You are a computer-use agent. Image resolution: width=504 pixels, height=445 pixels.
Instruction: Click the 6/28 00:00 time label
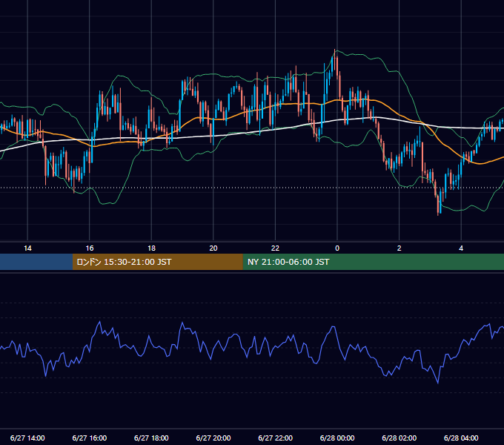click(x=337, y=438)
